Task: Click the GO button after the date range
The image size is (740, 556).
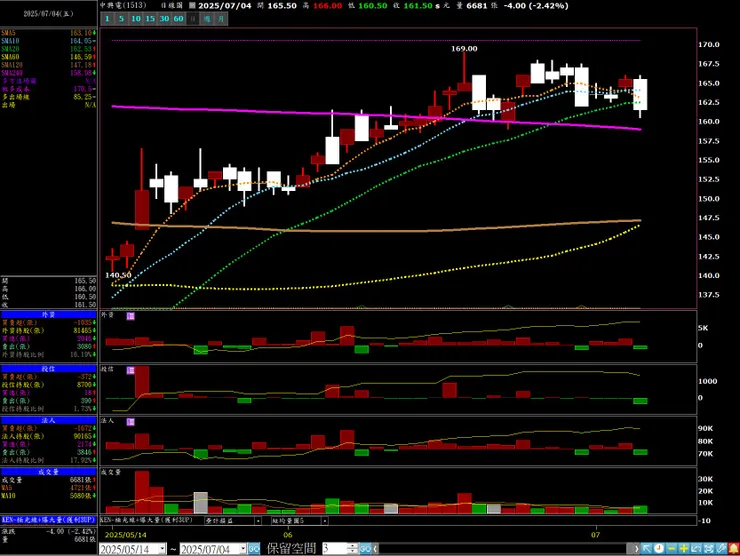Action: (254, 549)
